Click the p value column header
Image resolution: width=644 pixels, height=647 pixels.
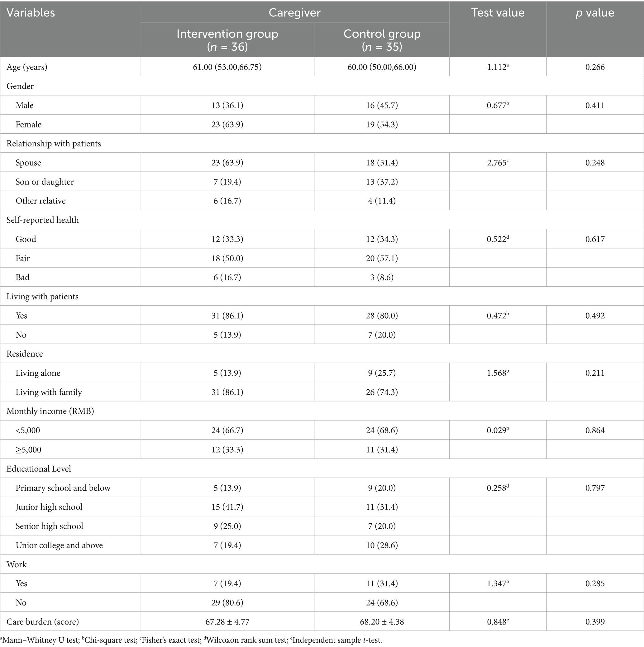[x=595, y=13]
